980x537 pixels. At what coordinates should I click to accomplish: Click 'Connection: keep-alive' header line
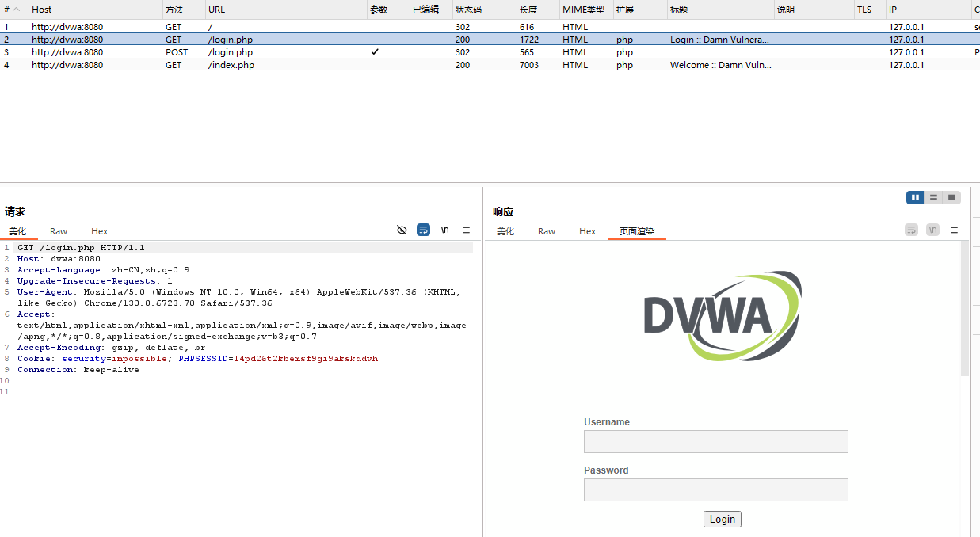[78, 370]
